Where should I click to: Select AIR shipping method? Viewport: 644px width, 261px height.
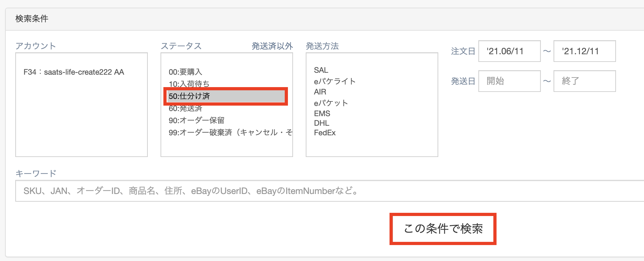coord(320,92)
